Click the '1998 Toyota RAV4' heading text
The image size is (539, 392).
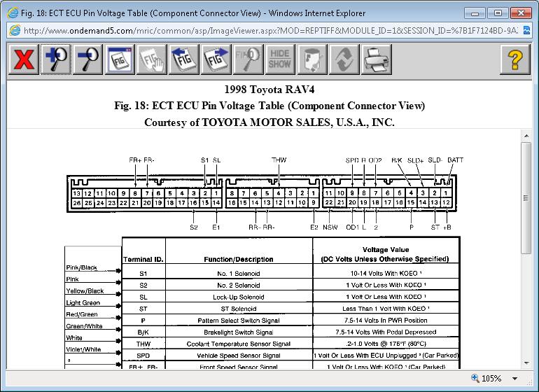coord(269,90)
